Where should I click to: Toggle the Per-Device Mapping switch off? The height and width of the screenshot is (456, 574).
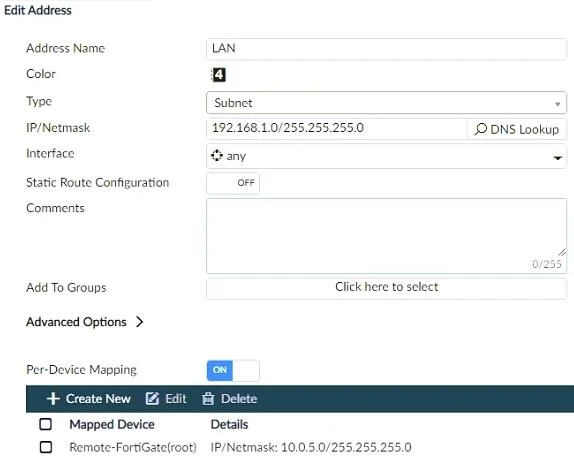click(x=233, y=370)
